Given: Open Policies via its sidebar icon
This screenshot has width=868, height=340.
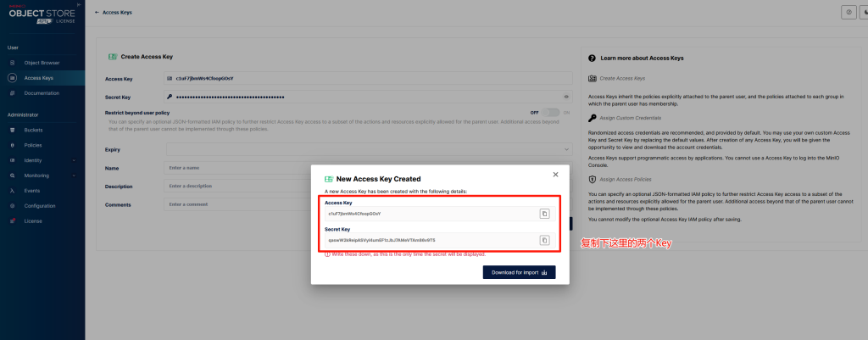Looking at the screenshot, I should (13, 145).
